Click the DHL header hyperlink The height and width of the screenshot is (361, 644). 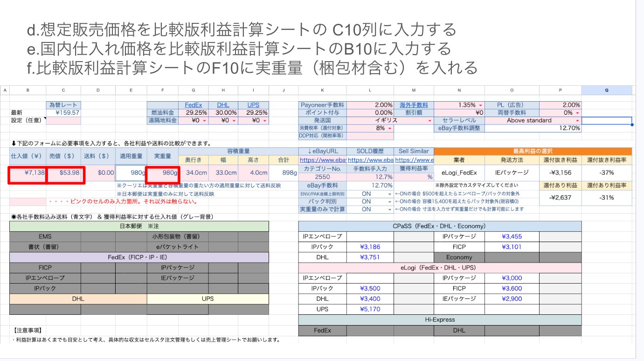(223, 105)
